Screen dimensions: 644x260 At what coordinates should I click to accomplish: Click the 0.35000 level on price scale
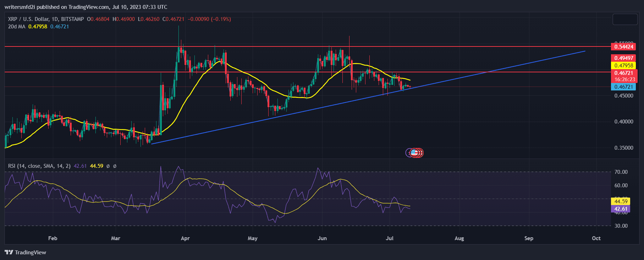pyautogui.click(x=623, y=148)
